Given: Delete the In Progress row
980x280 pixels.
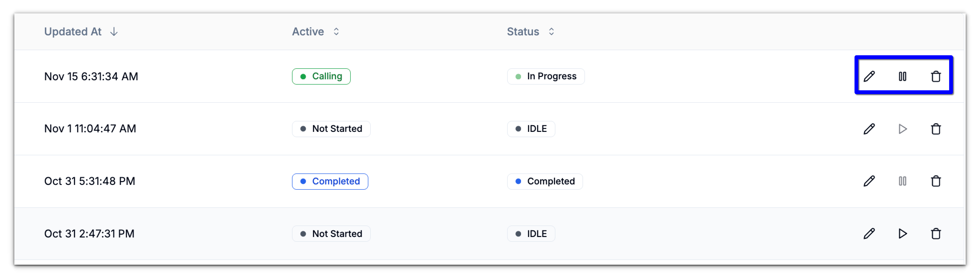Looking at the screenshot, I should [936, 76].
